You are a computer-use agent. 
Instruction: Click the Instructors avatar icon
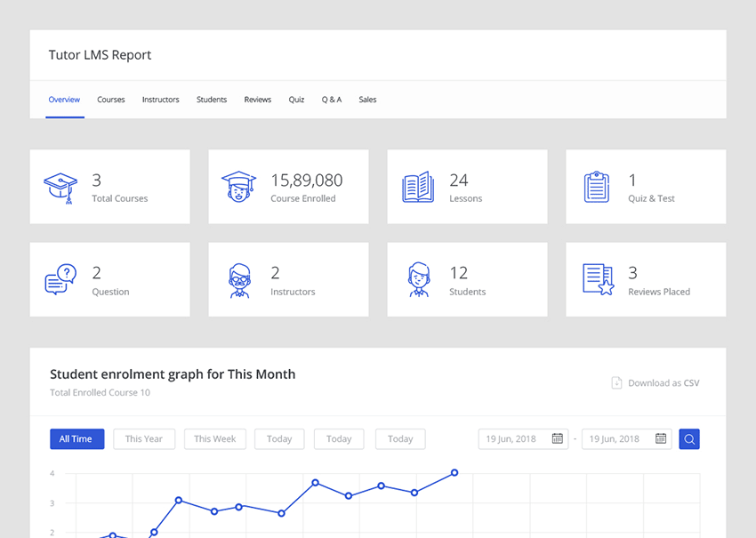tap(238, 278)
